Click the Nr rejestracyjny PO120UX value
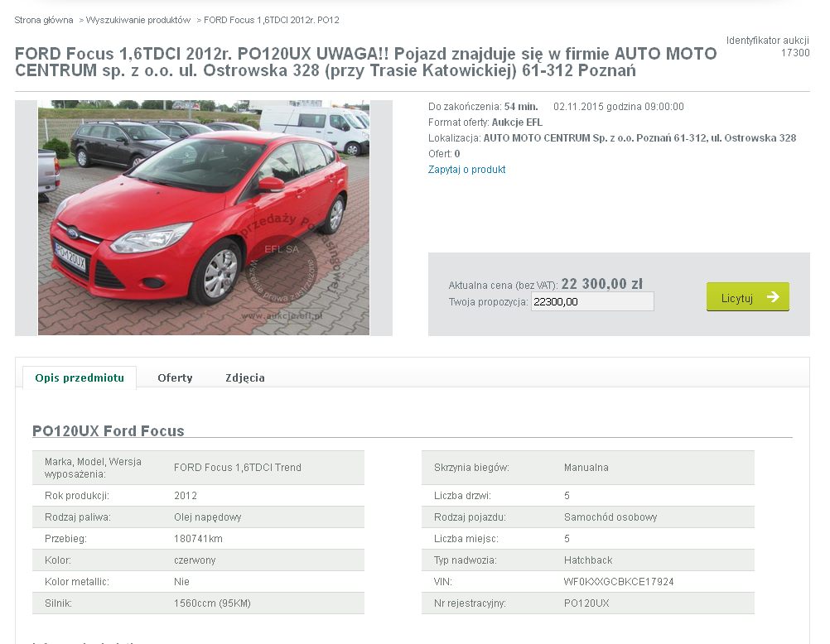Viewport: 830px width, 644px height. (586, 603)
